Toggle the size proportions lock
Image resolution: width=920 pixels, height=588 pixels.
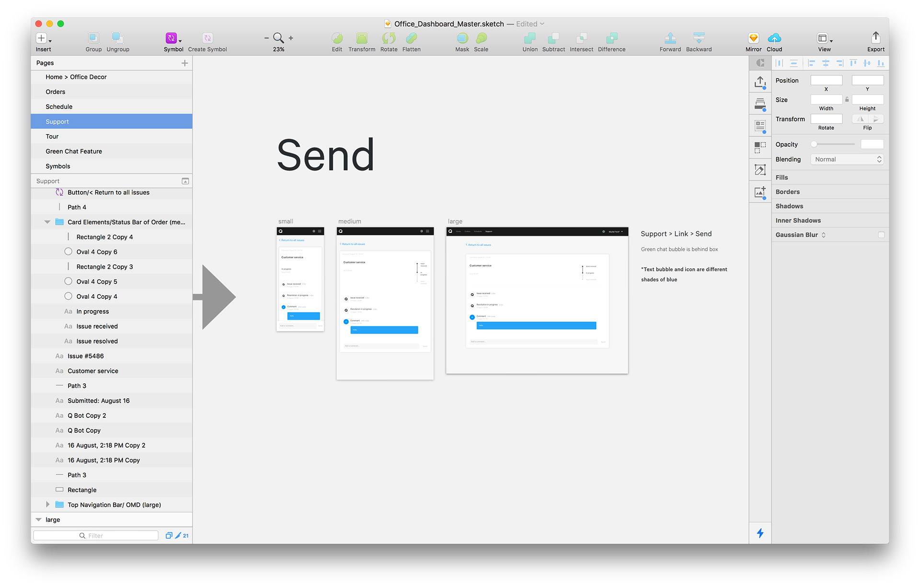pyautogui.click(x=847, y=100)
